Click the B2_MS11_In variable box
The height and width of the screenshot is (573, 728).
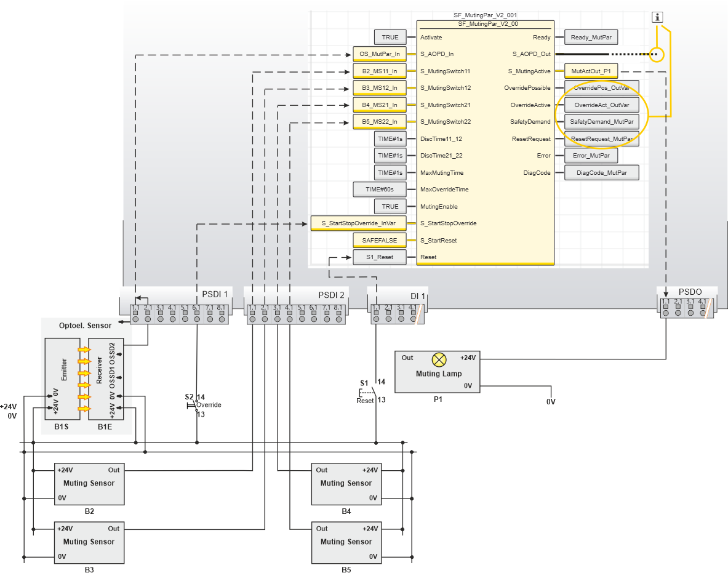(x=379, y=71)
